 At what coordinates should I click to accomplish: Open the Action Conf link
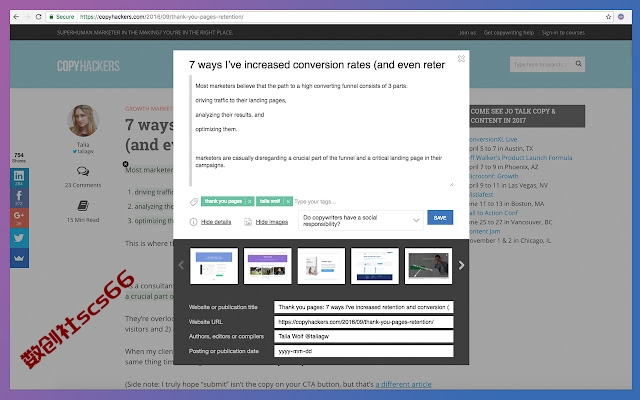(x=493, y=213)
